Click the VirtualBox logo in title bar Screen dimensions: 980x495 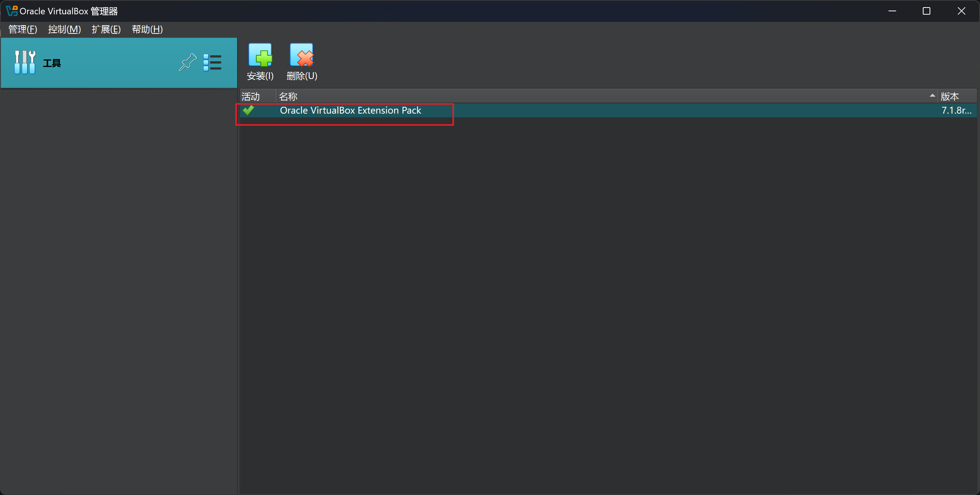pyautogui.click(x=12, y=11)
